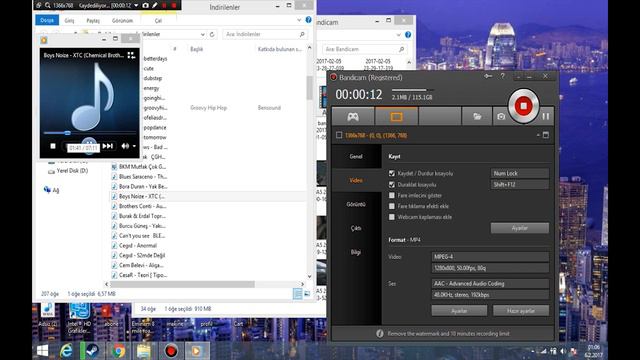Click Ayarlar button under Kayıt section
The image size is (640, 360).
[x=520, y=228]
